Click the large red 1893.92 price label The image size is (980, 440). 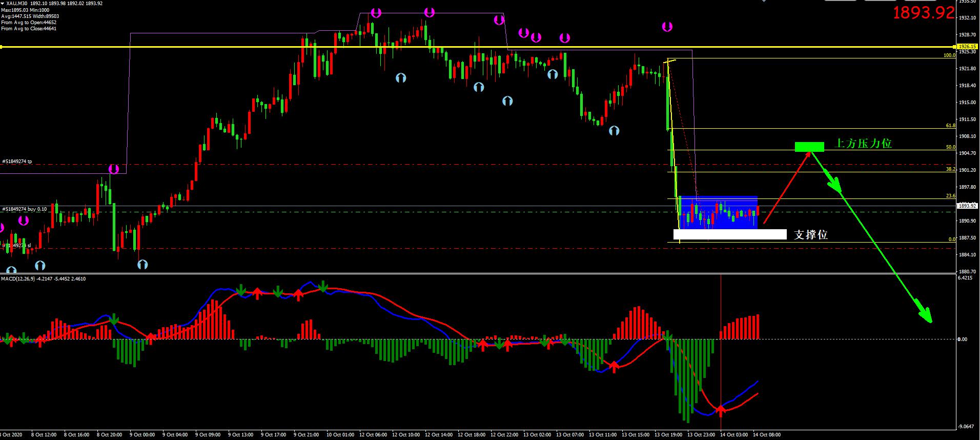[924, 13]
